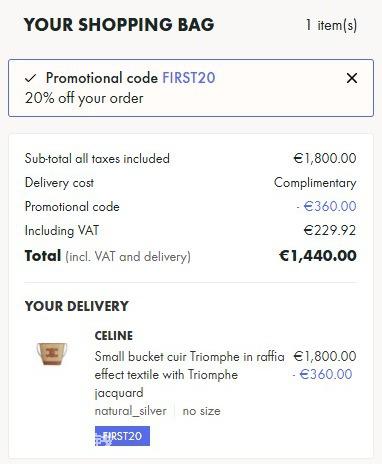
Task: Click the checkmark icon beside Promotional code
Action: click(30, 79)
